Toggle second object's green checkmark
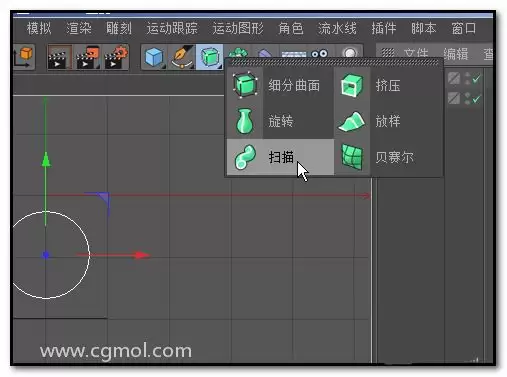This screenshot has width=507, height=377. click(x=476, y=99)
